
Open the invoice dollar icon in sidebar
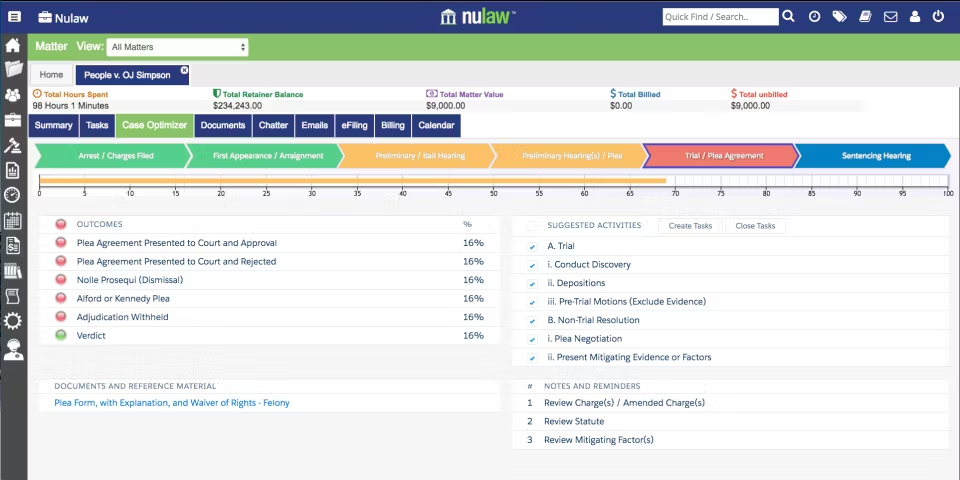click(13, 246)
